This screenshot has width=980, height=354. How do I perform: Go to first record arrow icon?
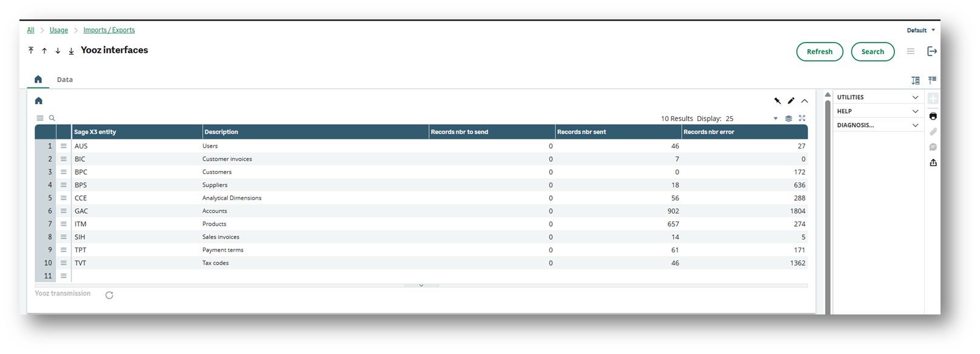coord(31,50)
